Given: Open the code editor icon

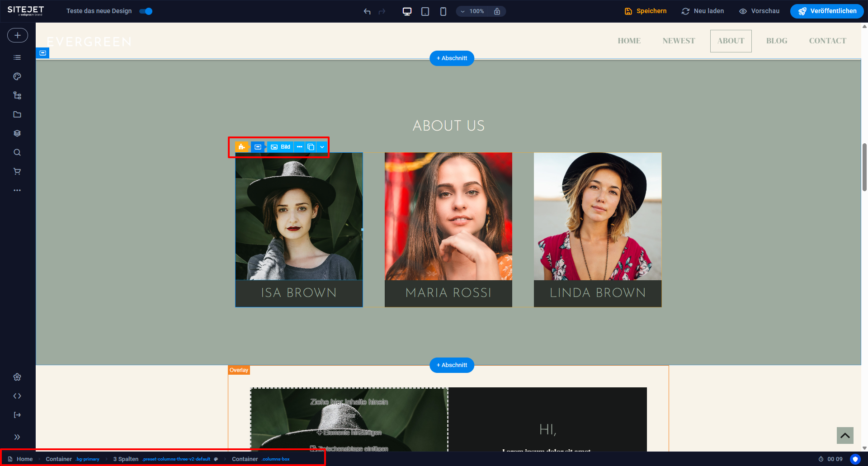Looking at the screenshot, I should tap(17, 396).
